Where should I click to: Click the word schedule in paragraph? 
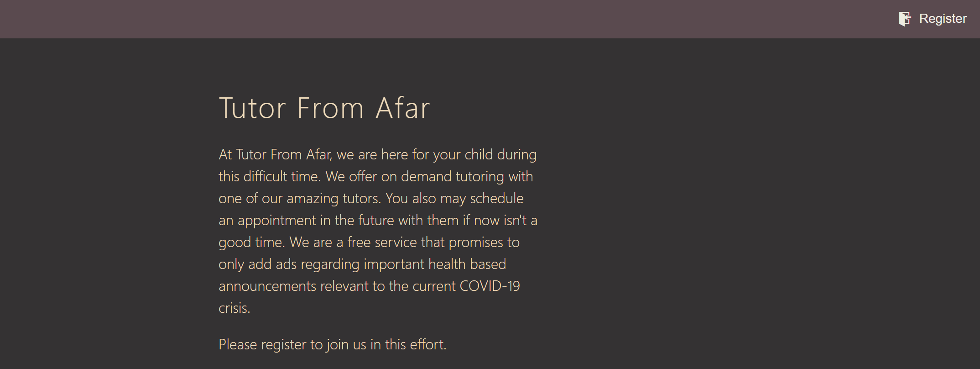point(497,198)
